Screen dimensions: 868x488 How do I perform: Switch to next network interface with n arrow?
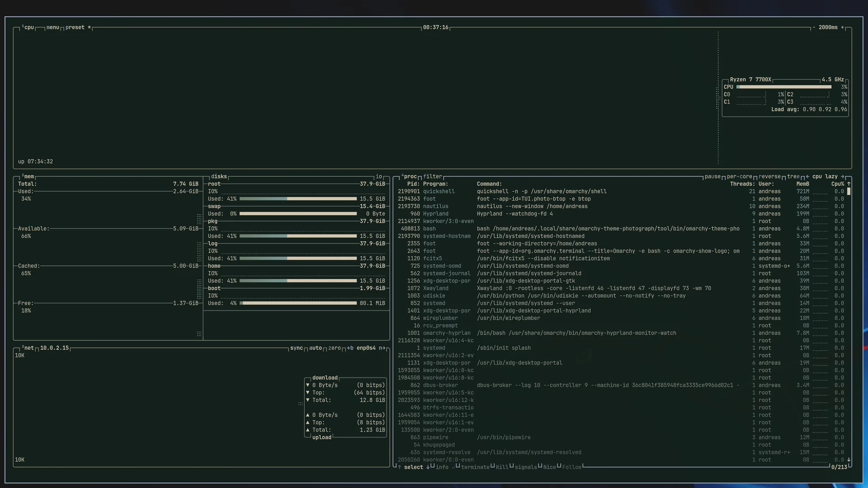pyautogui.click(x=382, y=348)
